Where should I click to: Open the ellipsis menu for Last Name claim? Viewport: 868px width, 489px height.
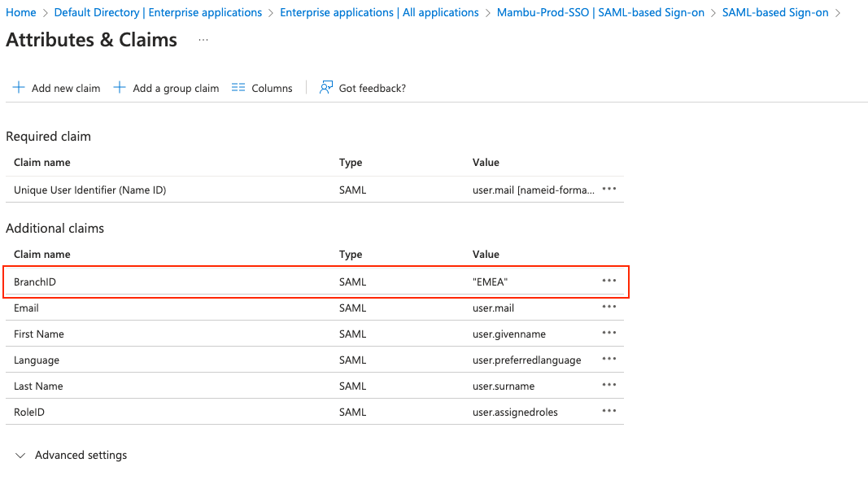(608, 385)
